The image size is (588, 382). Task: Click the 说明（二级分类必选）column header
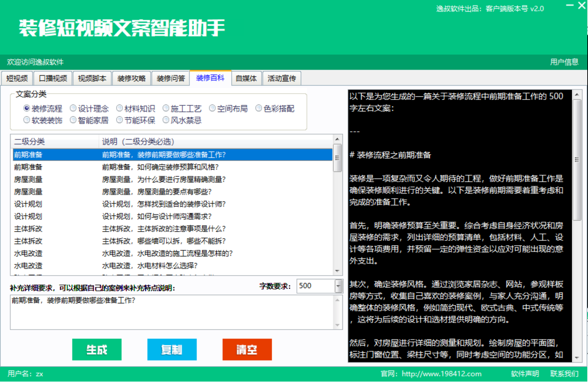pos(216,142)
